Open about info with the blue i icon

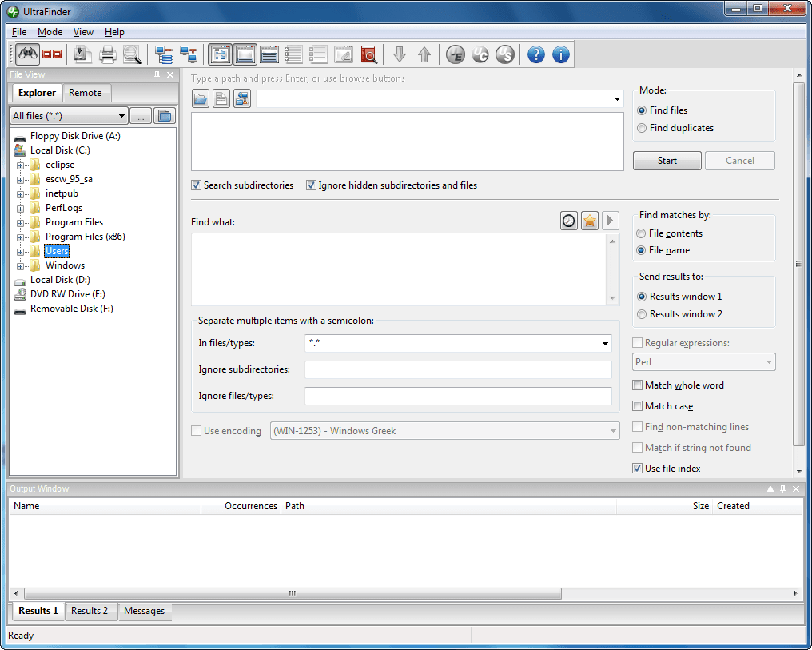point(561,54)
